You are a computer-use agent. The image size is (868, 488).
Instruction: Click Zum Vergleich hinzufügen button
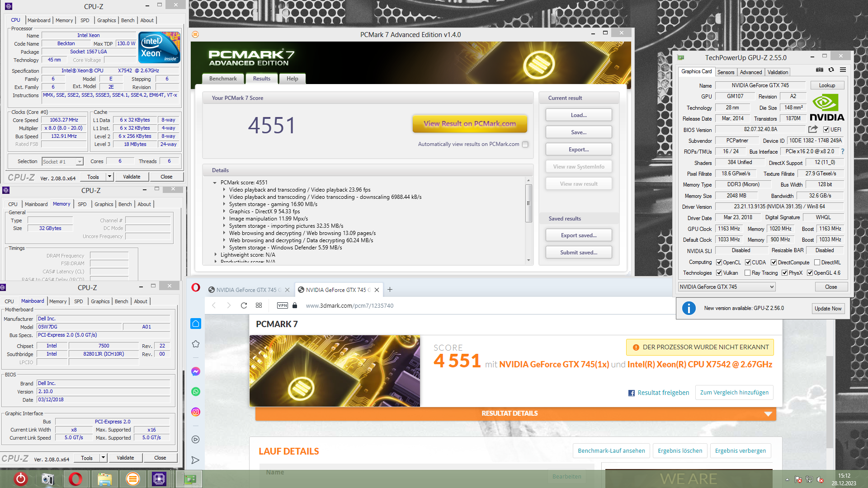tap(734, 393)
